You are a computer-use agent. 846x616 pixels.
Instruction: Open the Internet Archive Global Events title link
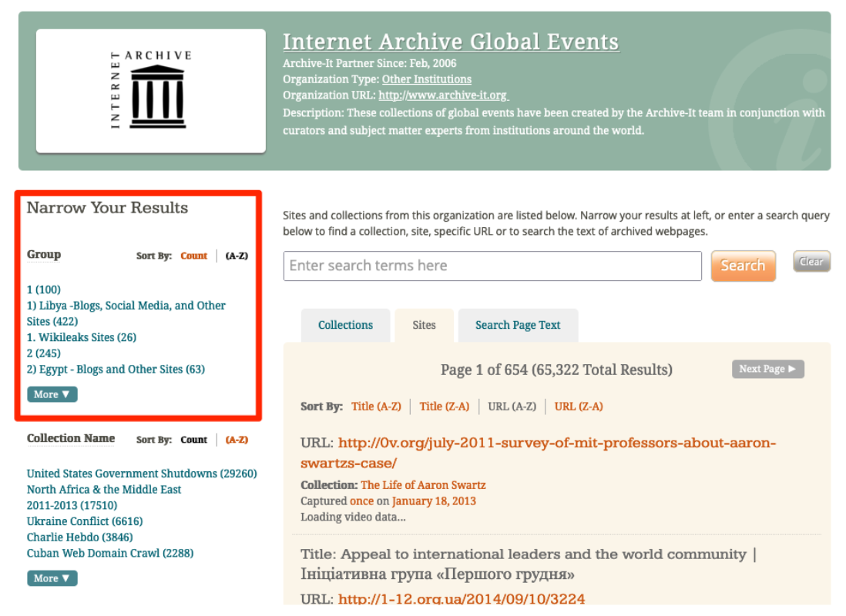click(451, 42)
